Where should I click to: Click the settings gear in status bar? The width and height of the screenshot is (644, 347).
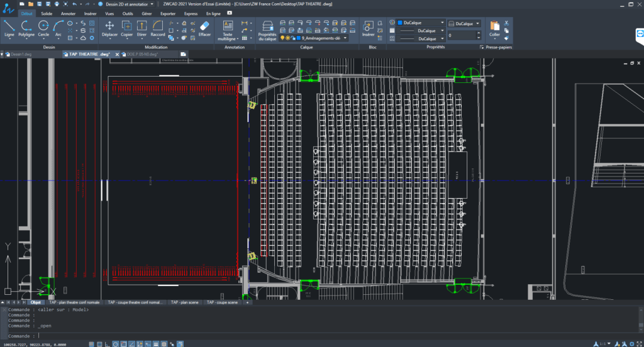[631, 344]
